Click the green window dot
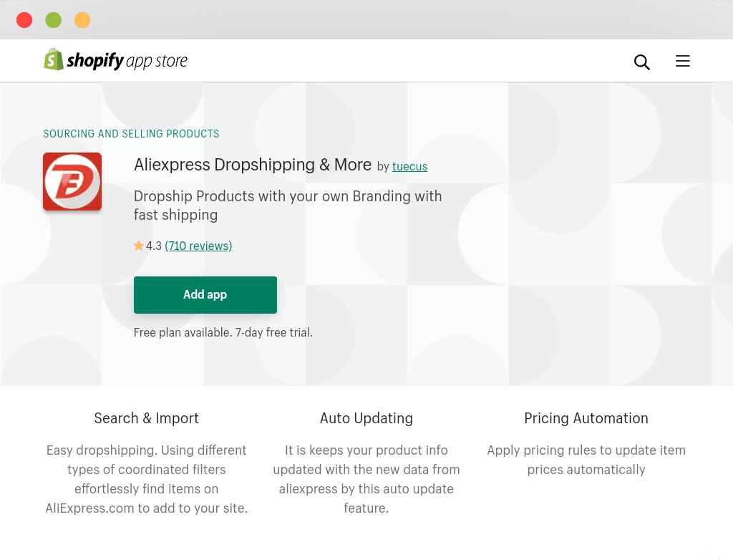This screenshot has height=560, width=733. pyautogui.click(x=53, y=20)
